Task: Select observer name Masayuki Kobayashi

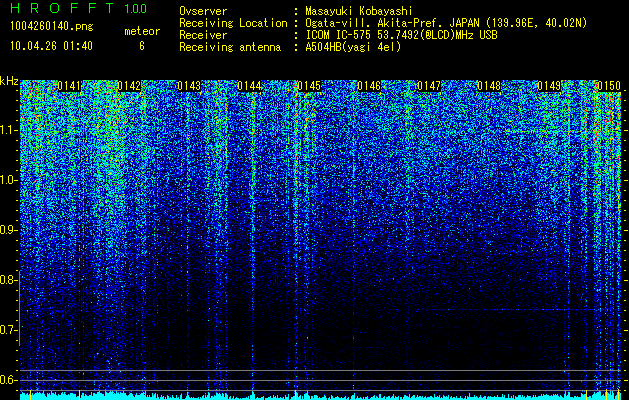Action: (358, 11)
